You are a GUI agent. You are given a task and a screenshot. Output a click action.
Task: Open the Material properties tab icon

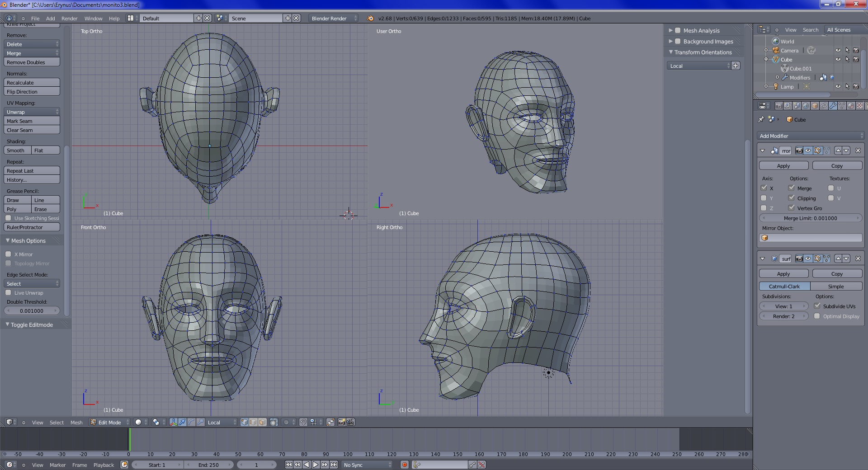pyautogui.click(x=851, y=106)
